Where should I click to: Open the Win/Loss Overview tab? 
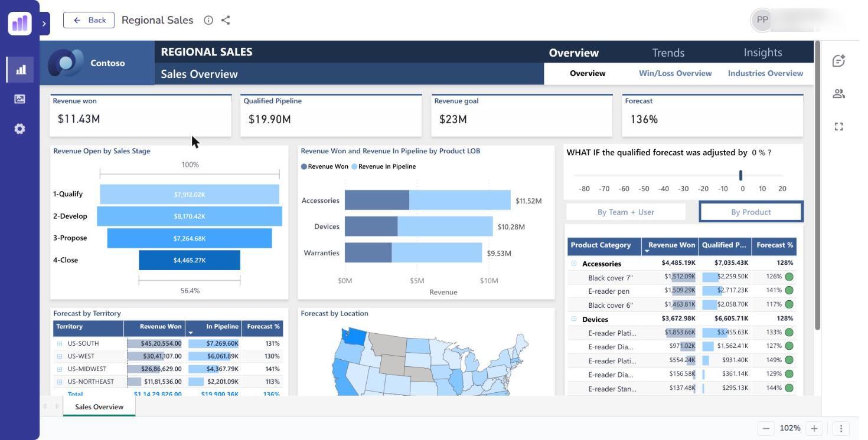pos(676,74)
